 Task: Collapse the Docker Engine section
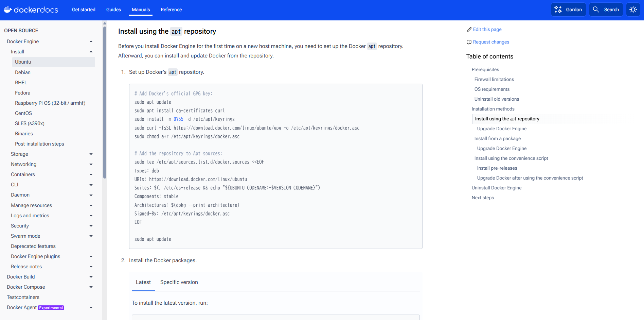tap(91, 41)
